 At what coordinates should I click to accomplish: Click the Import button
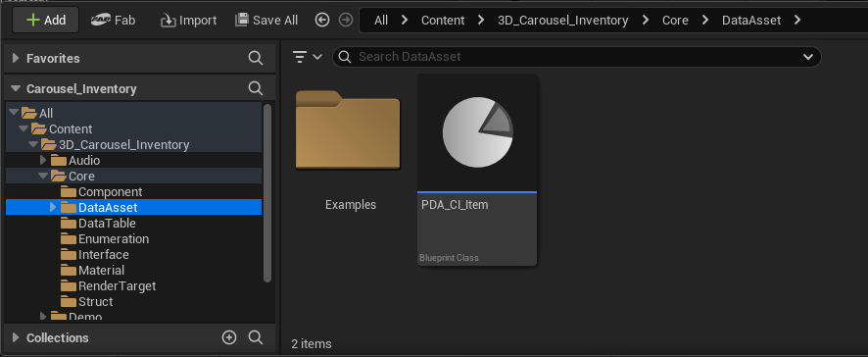click(x=188, y=21)
